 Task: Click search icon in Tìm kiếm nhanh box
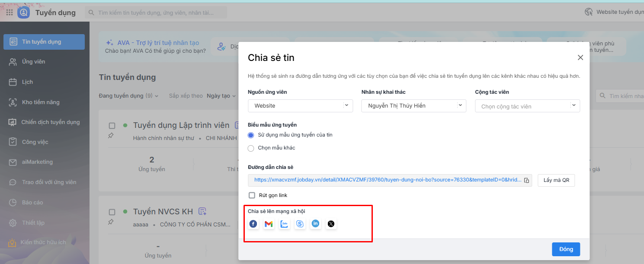(x=603, y=96)
